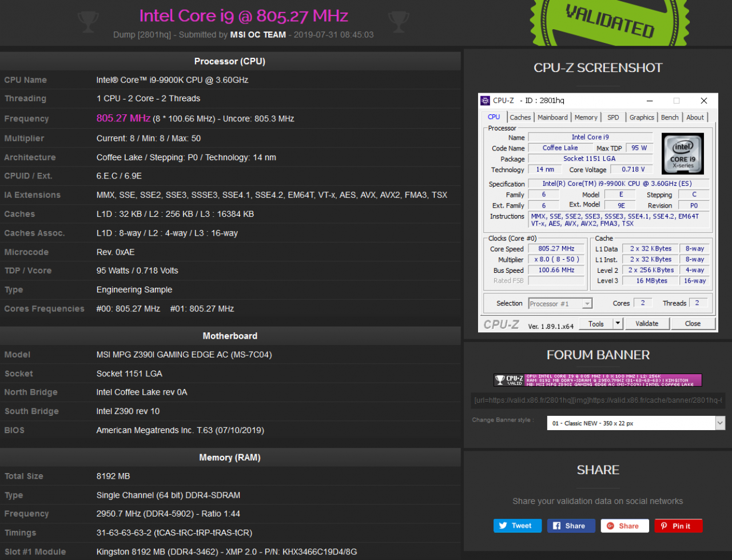The height and width of the screenshot is (560, 732).
Task: Click the right trophy icon beside title
Action: pyautogui.click(x=399, y=22)
